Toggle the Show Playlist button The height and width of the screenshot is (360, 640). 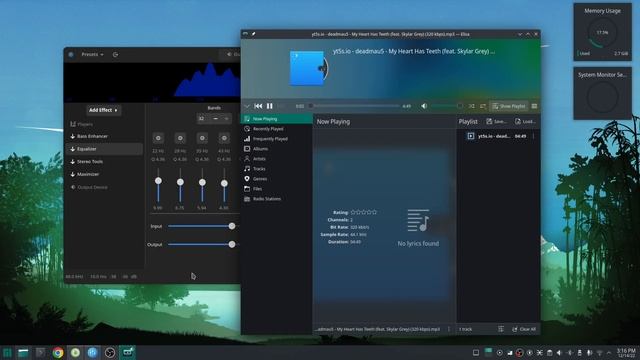tap(509, 106)
